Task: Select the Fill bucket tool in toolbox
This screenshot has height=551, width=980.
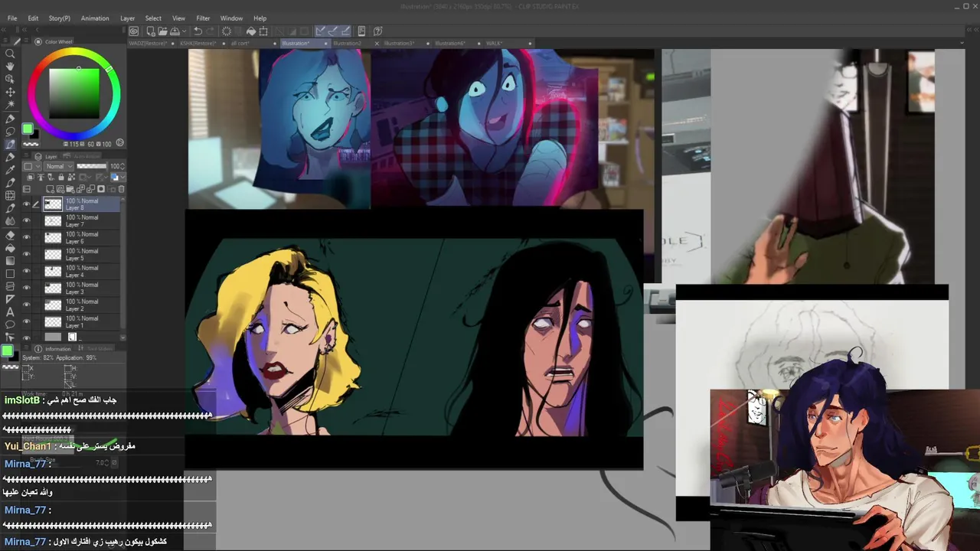Action: click(10, 248)
